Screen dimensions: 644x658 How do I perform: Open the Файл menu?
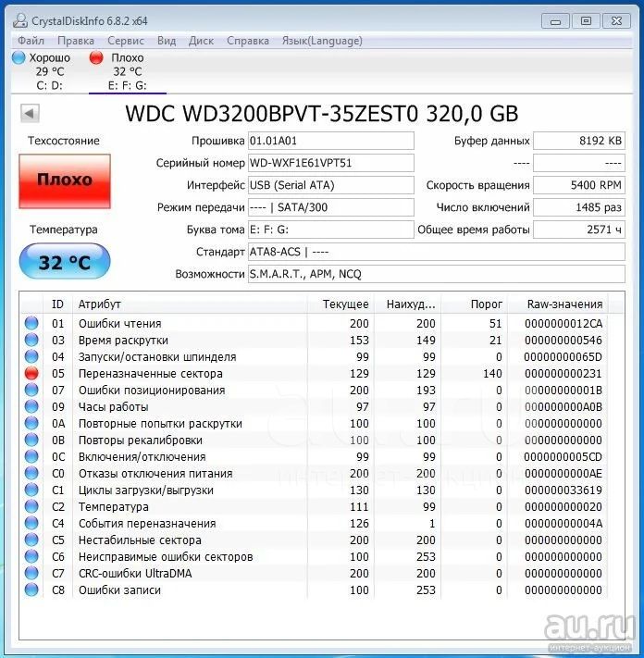31,41
